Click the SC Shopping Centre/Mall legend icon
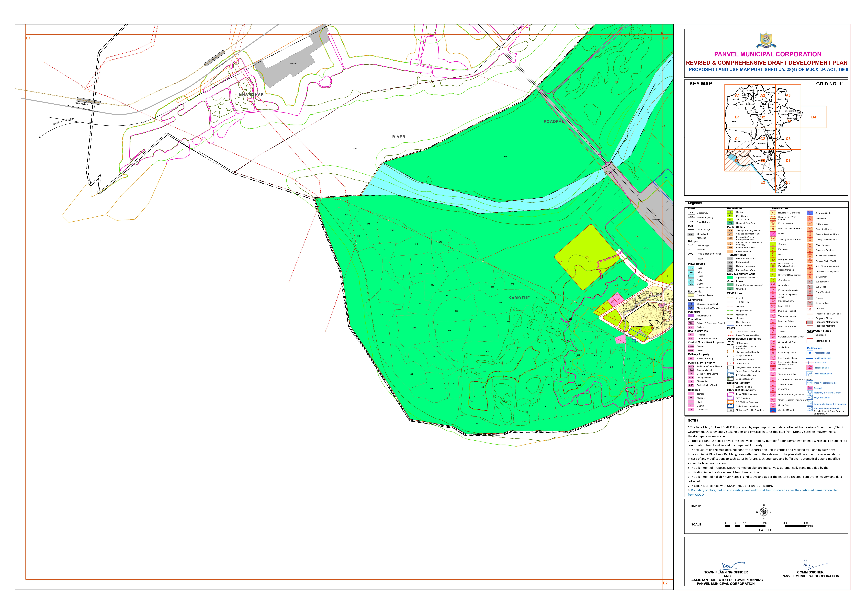The image size is (868, 614). [x=691, y=304]
